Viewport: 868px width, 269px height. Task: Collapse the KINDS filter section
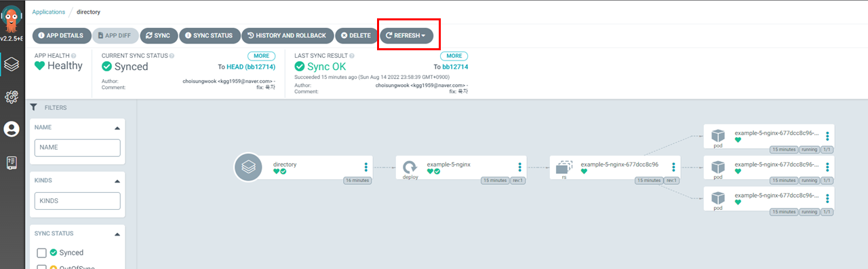click(x=117, y=181)
